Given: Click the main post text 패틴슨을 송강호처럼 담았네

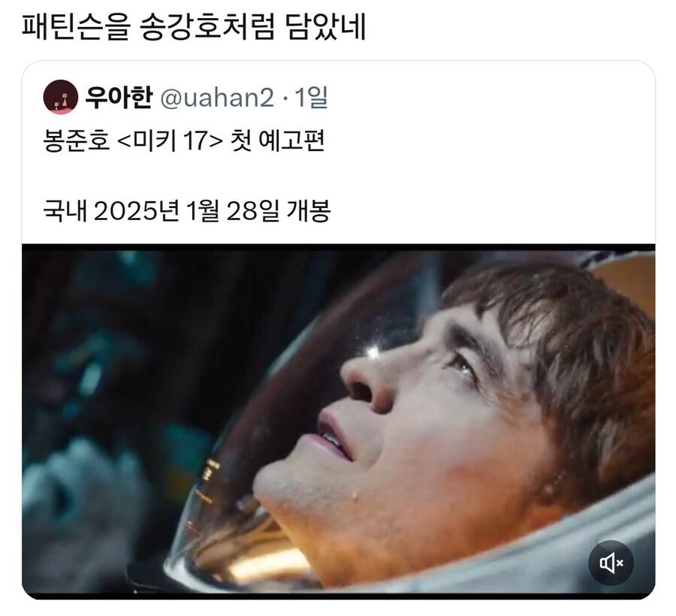Looking at the screenshot, I should click(x=194, y=27).
